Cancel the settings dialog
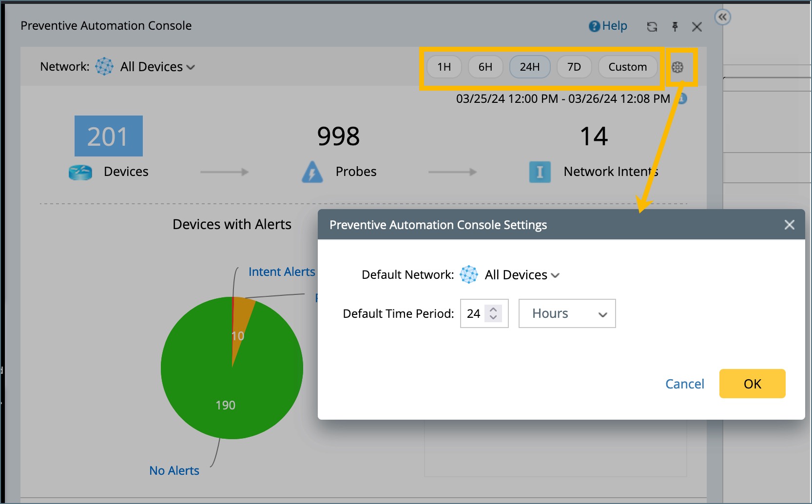 pos(684,384)
